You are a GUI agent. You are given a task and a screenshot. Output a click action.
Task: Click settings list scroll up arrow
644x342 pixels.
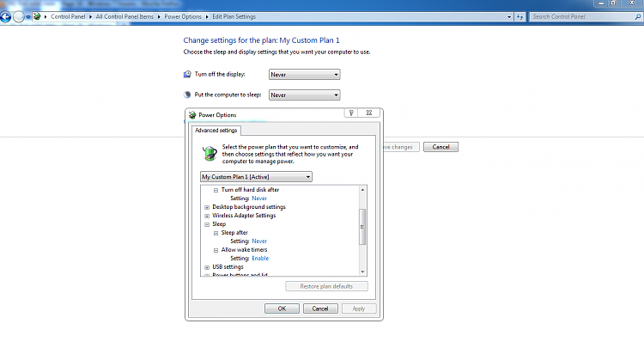point(362,190)
